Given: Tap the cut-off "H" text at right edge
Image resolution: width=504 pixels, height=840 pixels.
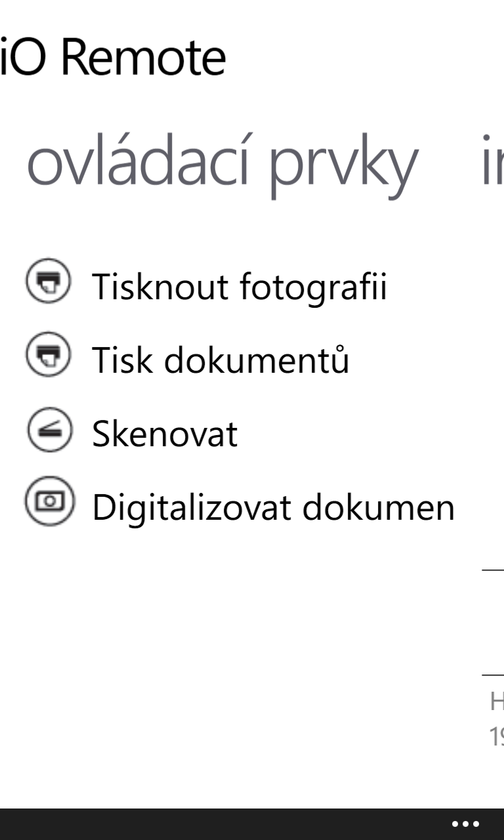Looking at the screenshot, I should [497, 702].
